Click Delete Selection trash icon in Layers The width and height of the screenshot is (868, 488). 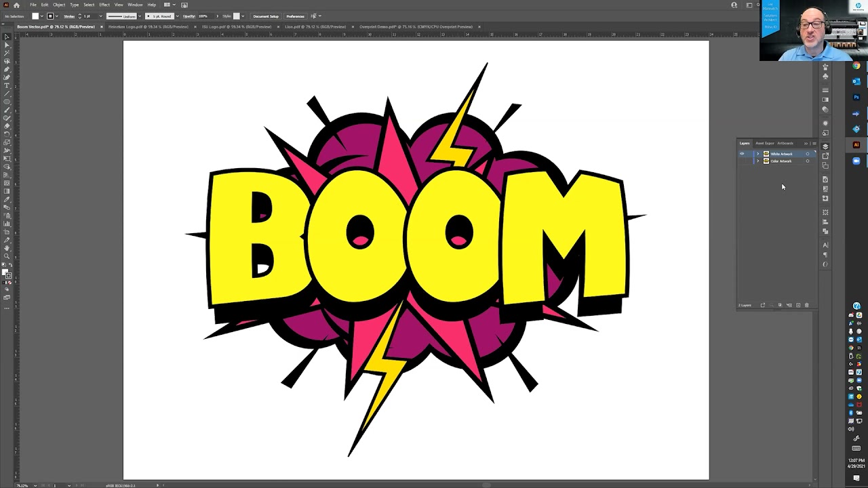pyautogui.click(x=806, y=305)
